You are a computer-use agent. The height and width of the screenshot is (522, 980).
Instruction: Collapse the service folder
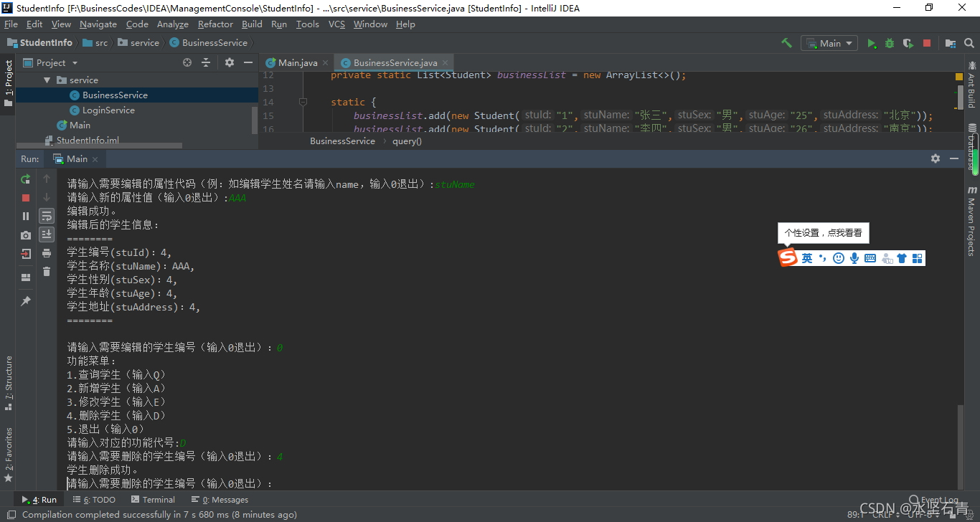pyautogui.click(x=47, y=80)
